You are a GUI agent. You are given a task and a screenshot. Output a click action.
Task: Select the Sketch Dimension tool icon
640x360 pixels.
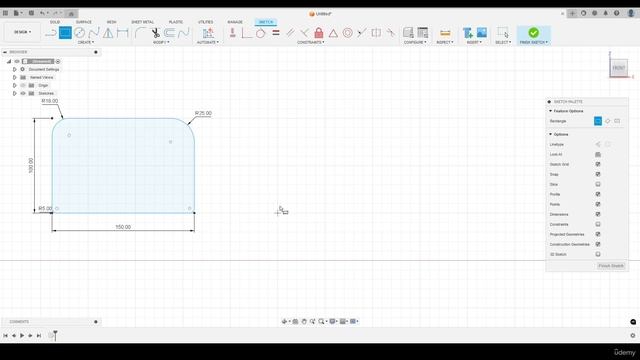pos(122,33)
